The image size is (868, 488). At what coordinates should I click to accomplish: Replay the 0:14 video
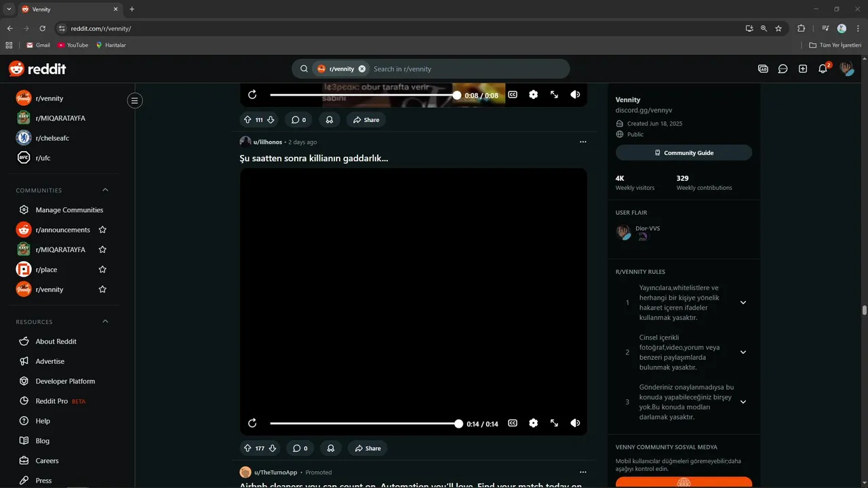[252, 423]
